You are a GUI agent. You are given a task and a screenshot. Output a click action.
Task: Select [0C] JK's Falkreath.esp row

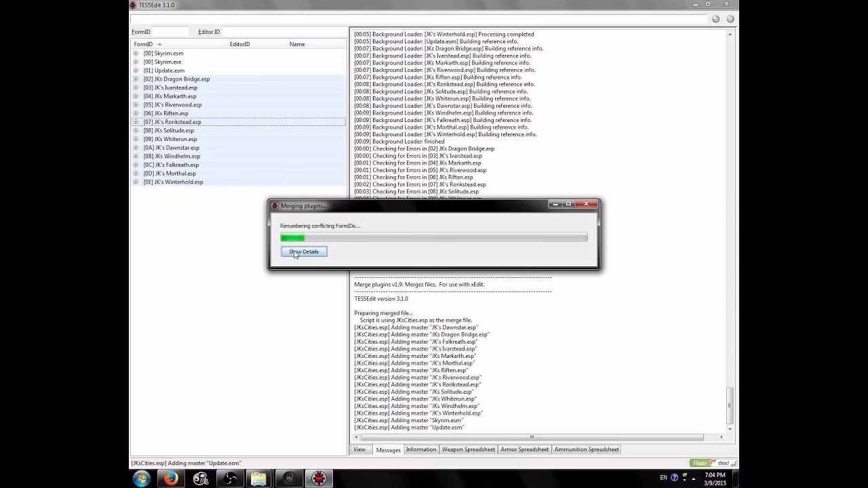tap(239, 165)
